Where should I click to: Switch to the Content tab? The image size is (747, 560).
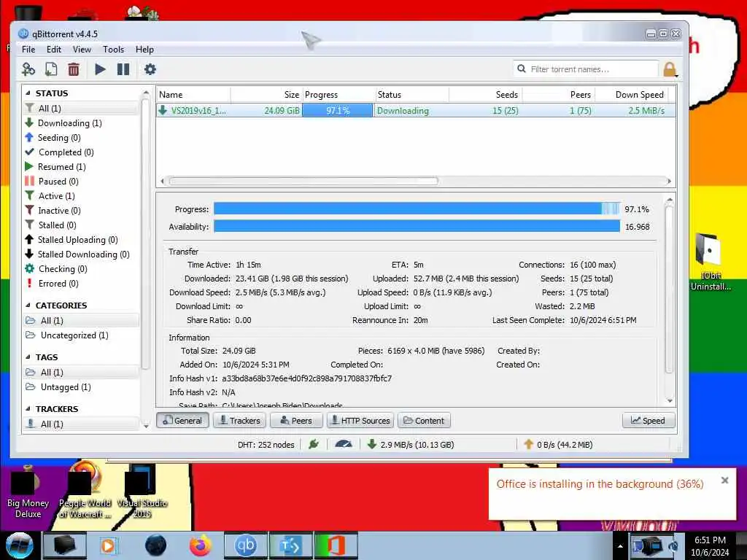click(x=424, y=421)
